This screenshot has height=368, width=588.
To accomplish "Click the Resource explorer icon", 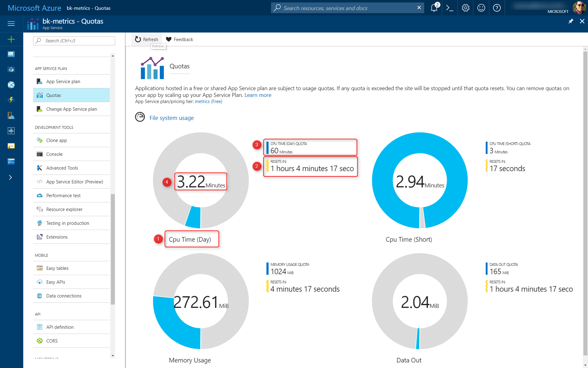I will [40, 209].
